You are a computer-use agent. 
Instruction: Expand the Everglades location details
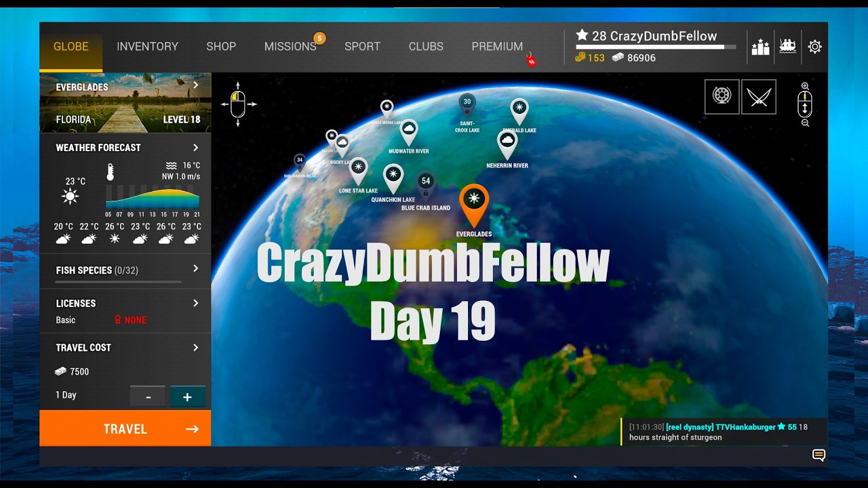(195, 85)
